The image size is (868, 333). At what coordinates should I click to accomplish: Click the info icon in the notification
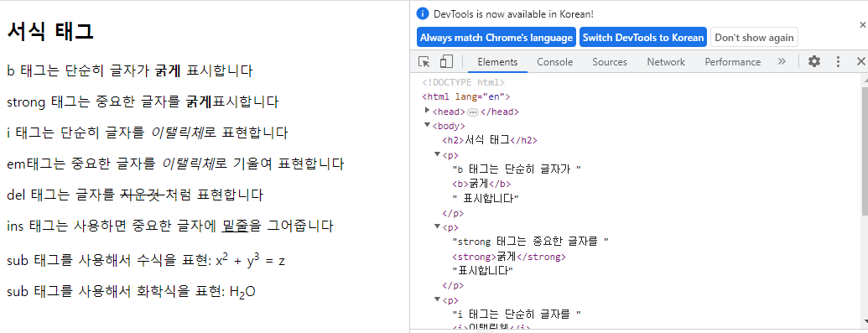(423, 13)
